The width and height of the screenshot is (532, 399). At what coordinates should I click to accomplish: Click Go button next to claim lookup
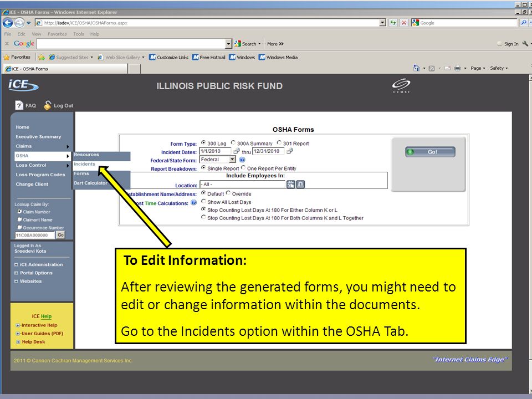click(x=60, y=235)
